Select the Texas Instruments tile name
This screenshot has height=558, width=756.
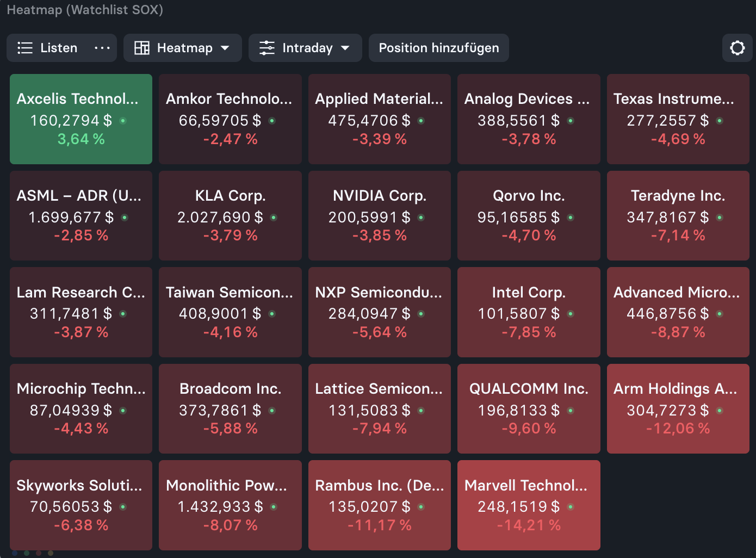tap(674, 99)
